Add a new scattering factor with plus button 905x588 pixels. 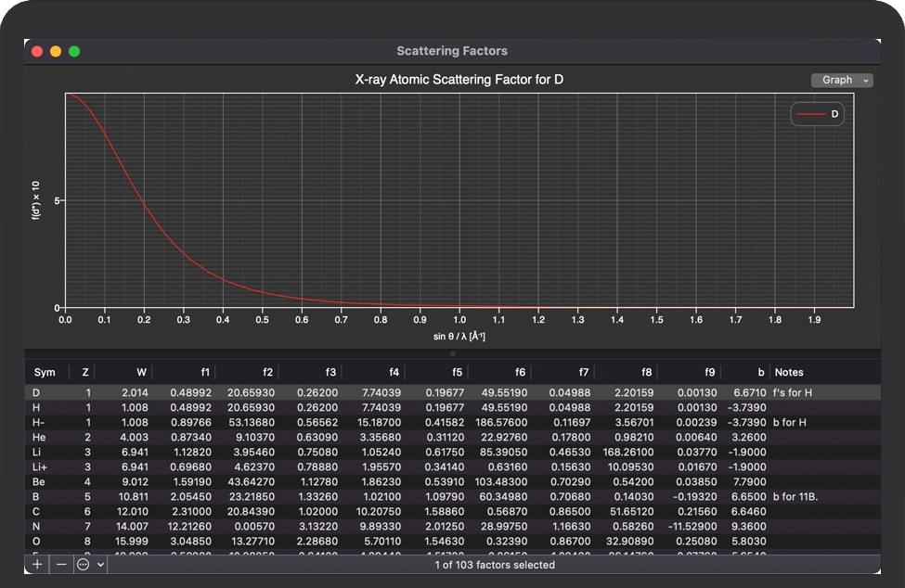point(38,564)
